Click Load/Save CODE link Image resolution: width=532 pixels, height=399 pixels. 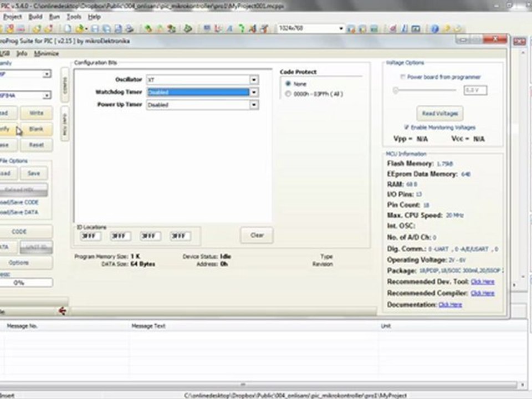19,202
